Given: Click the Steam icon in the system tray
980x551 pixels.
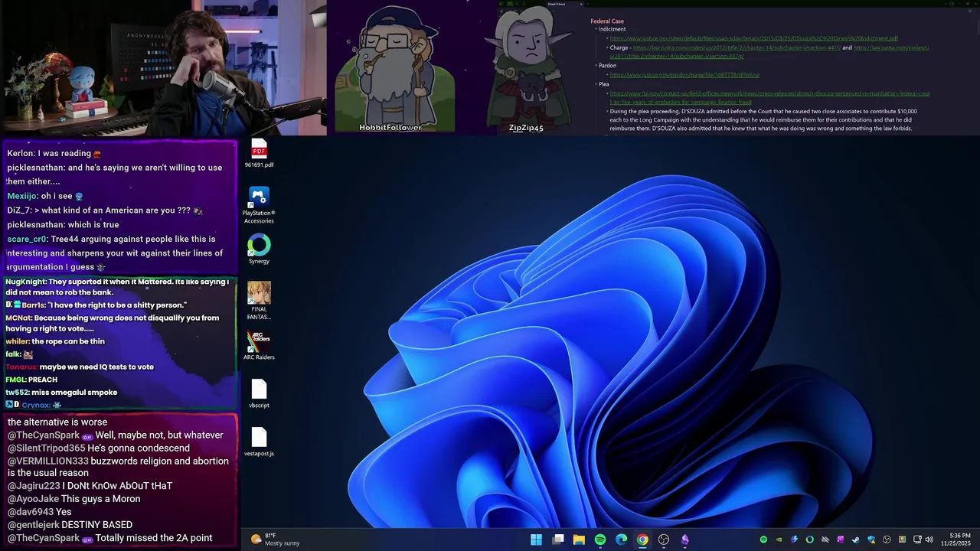Looking at the screenshot, I should [855, 540].
